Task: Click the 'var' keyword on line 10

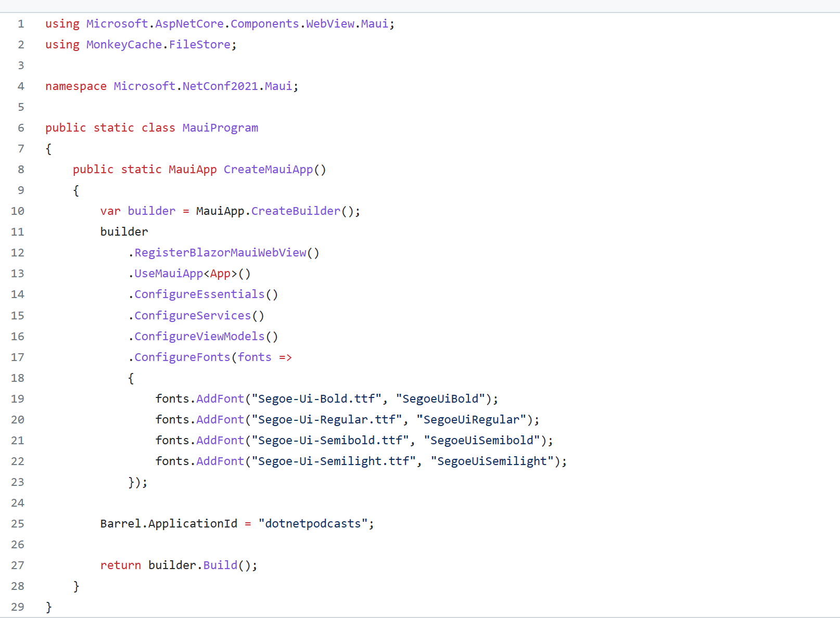Action: [110, 211]
